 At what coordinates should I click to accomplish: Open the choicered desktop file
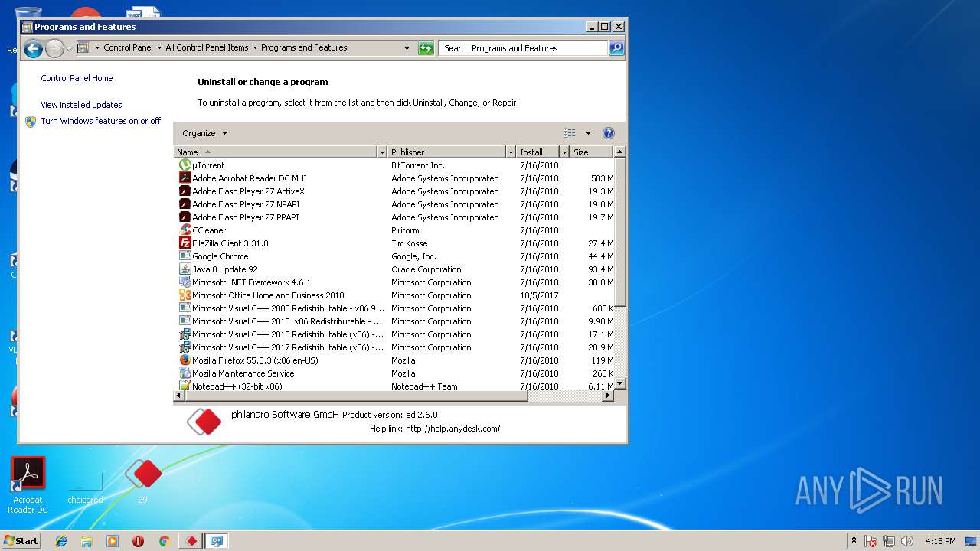[85, 485]
